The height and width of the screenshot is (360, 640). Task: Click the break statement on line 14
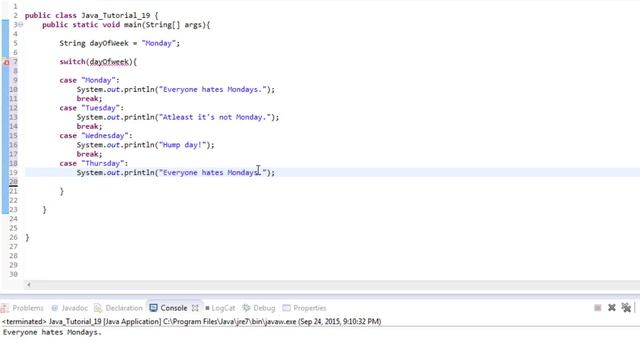pyautogui.click(x=89, y=127)
